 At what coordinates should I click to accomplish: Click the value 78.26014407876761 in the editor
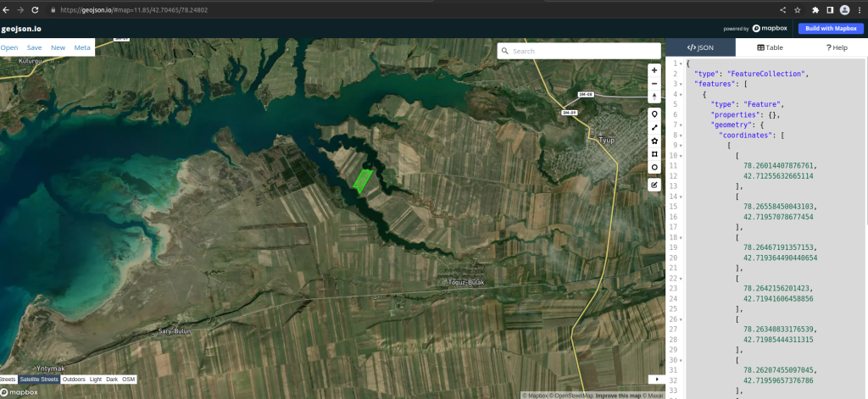point(780,165)
